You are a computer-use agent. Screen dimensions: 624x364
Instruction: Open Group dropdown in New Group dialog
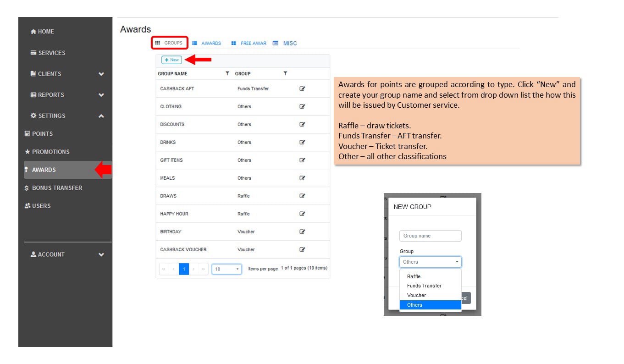431,262
